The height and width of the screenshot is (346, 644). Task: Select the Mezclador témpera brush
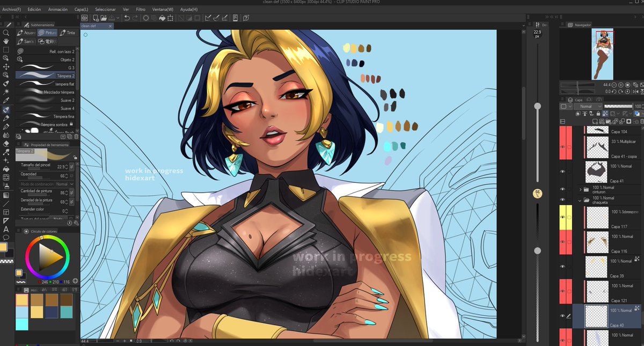pyautogui.click(x=46, y=92)
